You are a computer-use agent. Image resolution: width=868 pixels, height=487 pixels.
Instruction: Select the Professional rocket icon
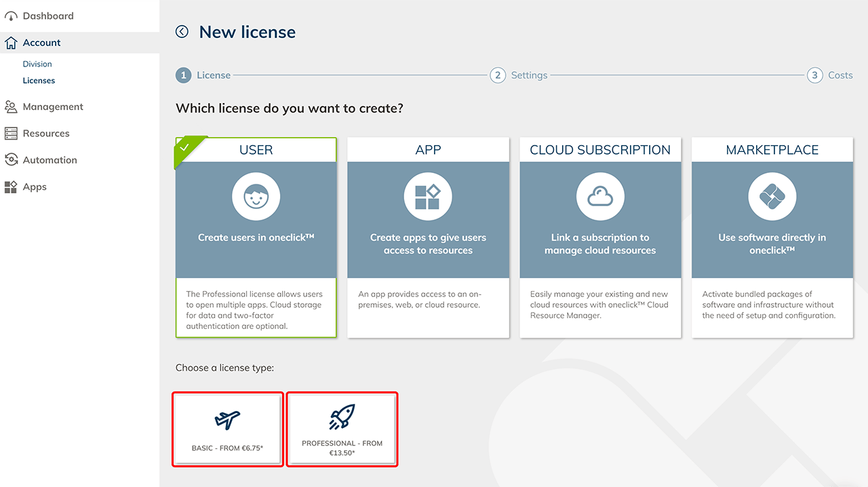click(342, 417)
